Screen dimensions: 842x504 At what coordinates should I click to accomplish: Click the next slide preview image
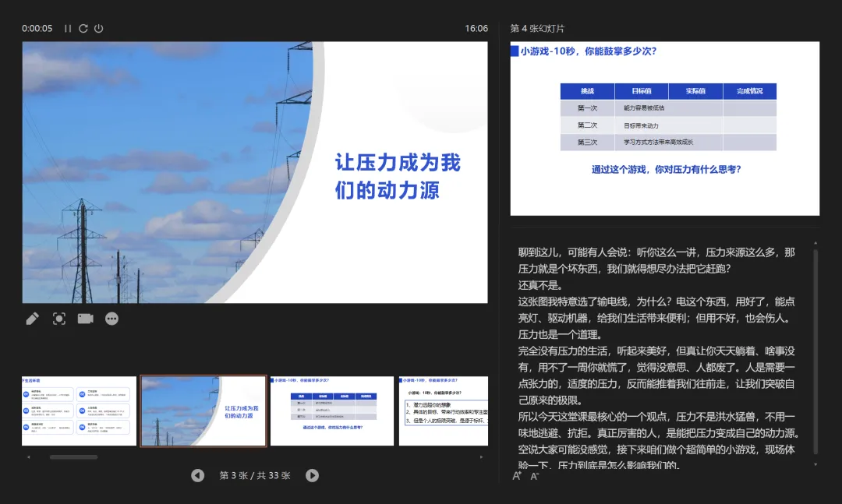[665, 129]
